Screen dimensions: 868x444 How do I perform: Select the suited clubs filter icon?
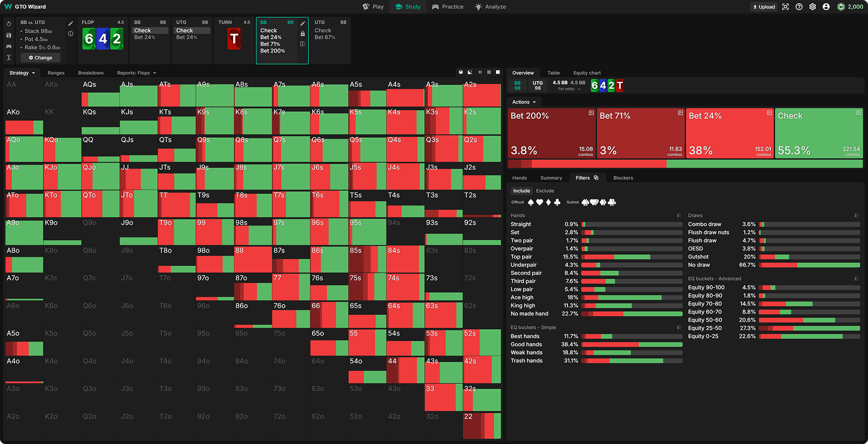coord(612,202)
